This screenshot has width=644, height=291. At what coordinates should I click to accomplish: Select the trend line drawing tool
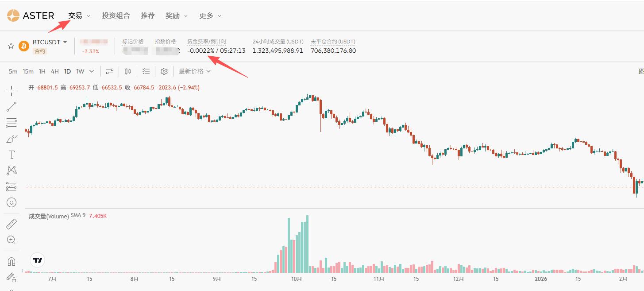tap(12, 106)
